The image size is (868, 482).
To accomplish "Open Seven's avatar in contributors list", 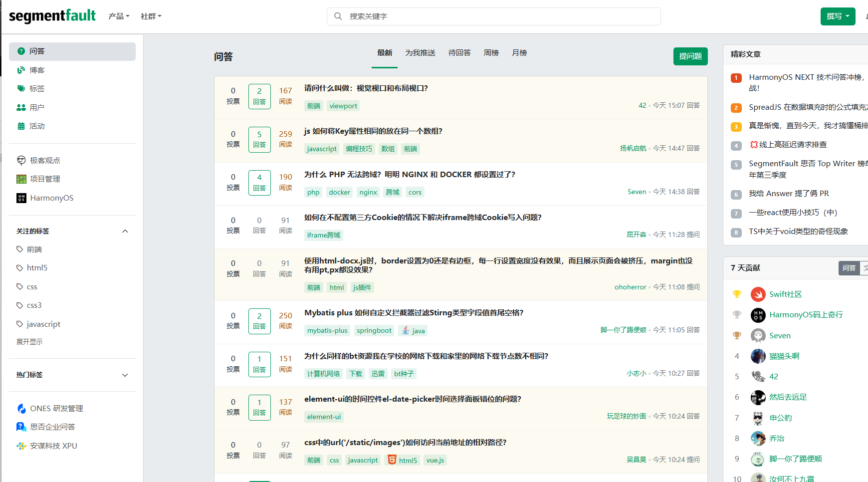I will click(758, 336).
